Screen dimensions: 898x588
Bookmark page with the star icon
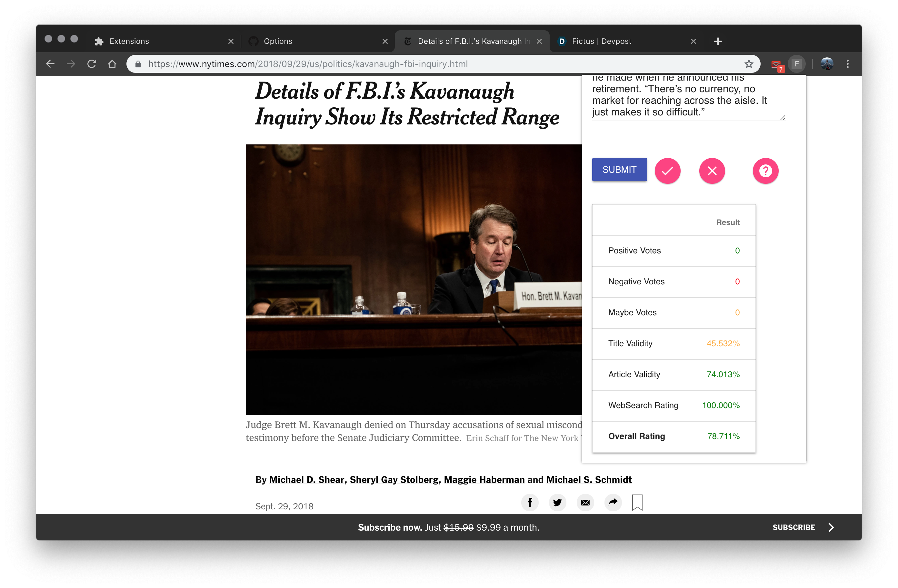[749, 64]
